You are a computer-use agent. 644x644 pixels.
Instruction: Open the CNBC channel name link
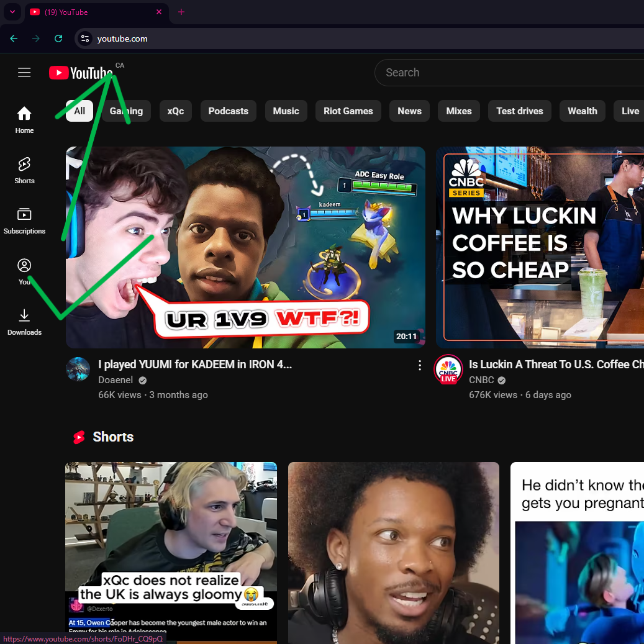point(481,380)
